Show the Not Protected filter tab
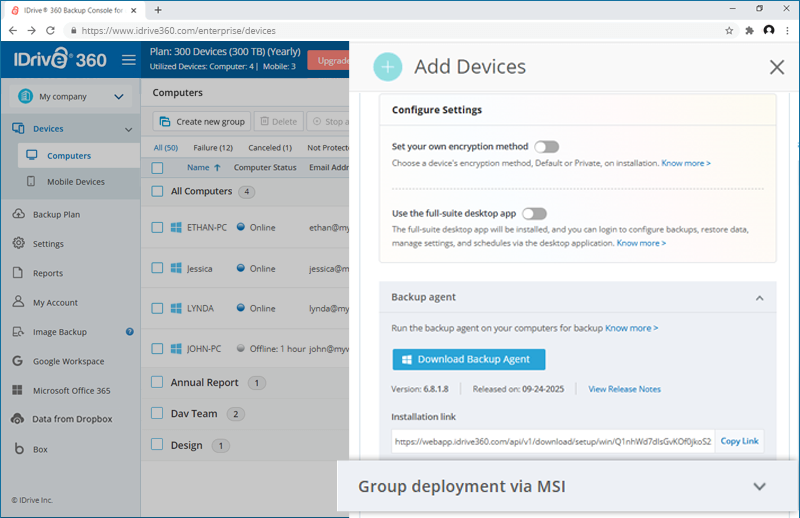The height and width of the screenshot is (518, 800). (x=328, y=147)
